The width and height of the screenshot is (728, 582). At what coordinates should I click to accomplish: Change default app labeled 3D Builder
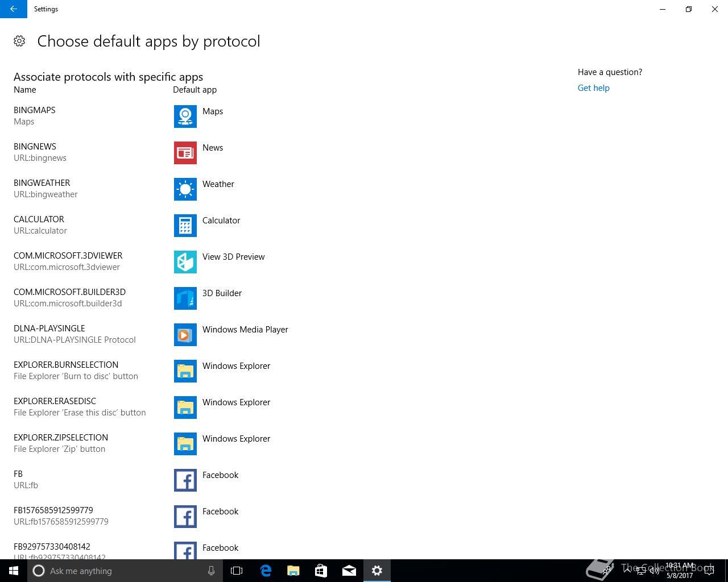(222, 293)
